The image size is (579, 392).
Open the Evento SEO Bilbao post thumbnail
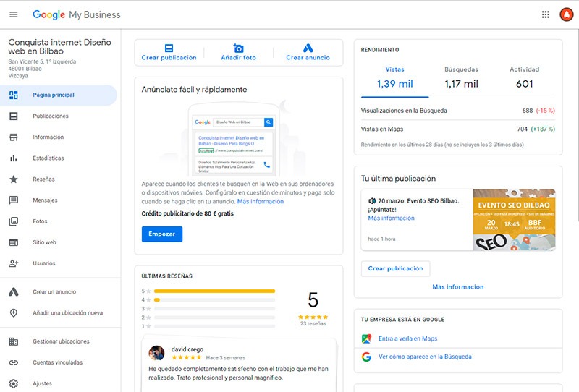(x=514, y=220)
